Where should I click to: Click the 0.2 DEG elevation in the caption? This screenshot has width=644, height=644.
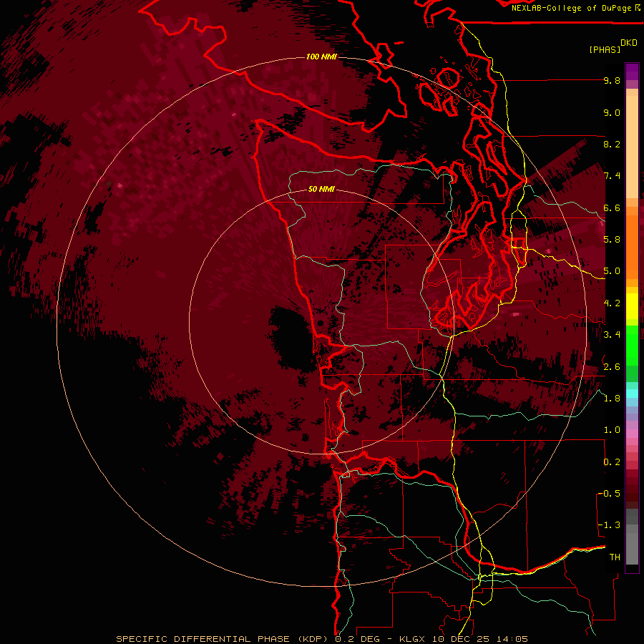point(358,639)
